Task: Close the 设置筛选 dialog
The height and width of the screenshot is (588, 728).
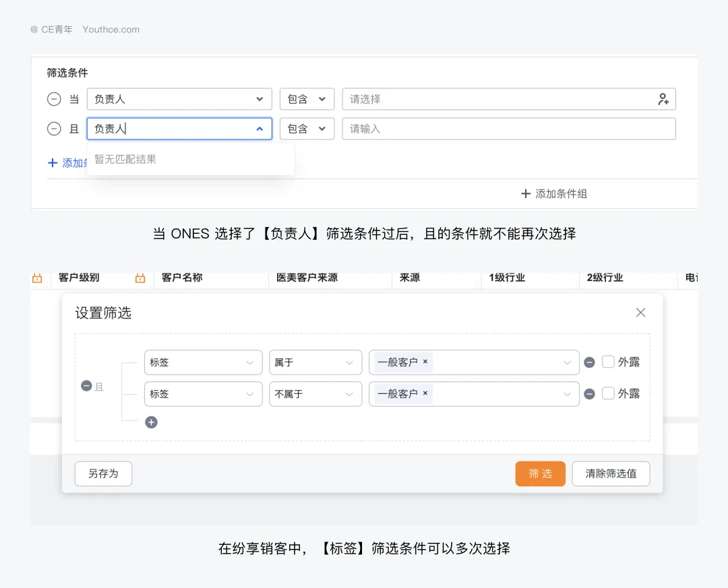Action: [640, 312]
